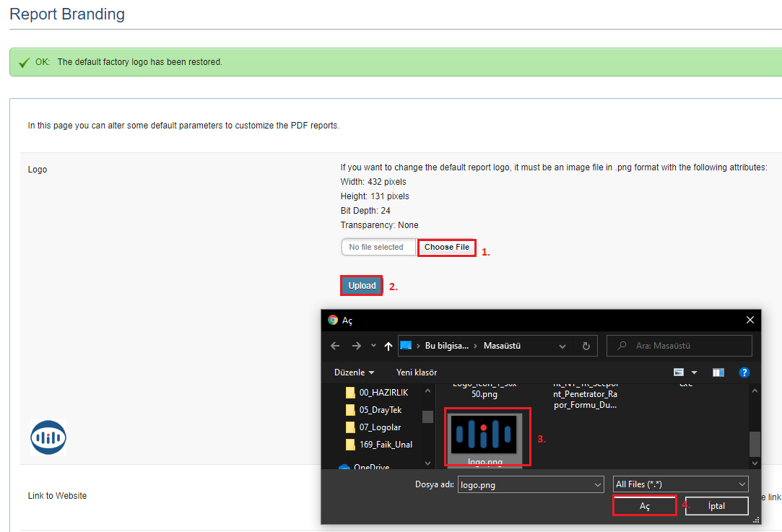This screenshot has width=782, height=532.
Task: Expand the Dosya adı filename dropdown
Action: (x=596, y=484)
